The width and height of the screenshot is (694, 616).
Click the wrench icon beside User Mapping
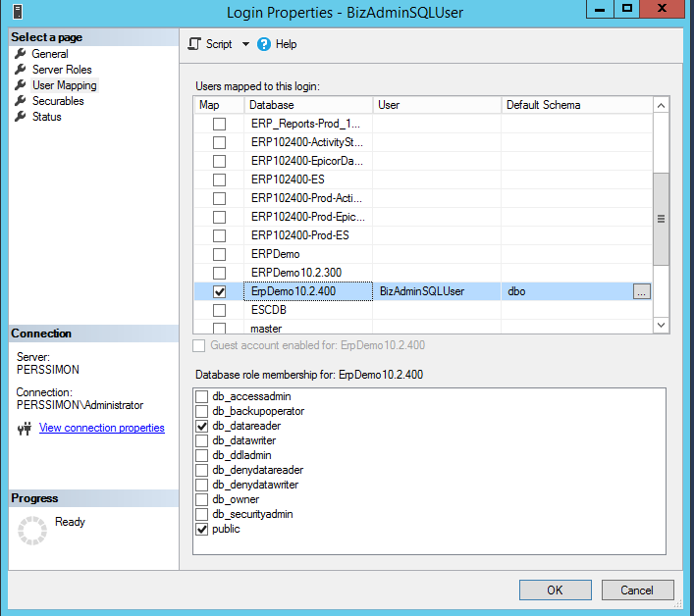tap(20, 85)
